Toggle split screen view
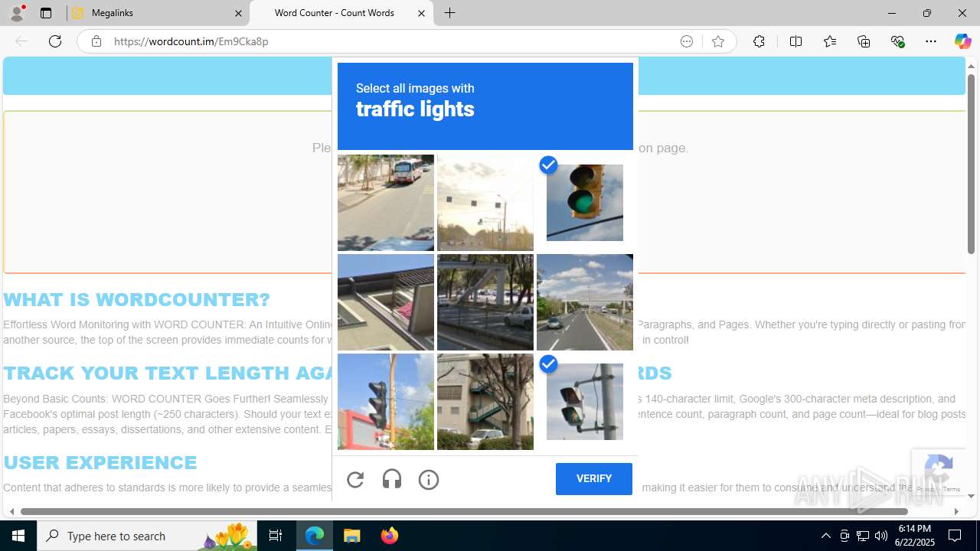The height and width of the screenshot is (551, 980). pyautogui.click(x=795, y=41)
